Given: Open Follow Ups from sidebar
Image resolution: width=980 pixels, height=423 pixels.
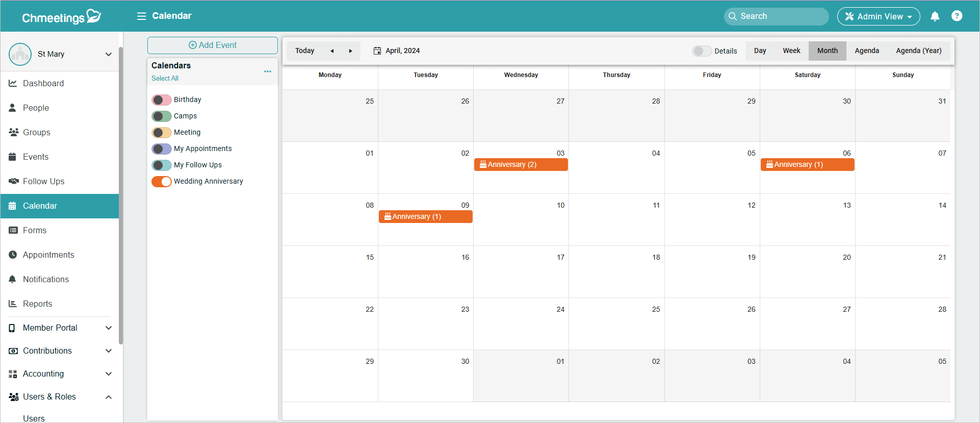Looking at the screenshot, I should (x=60, y=181).
